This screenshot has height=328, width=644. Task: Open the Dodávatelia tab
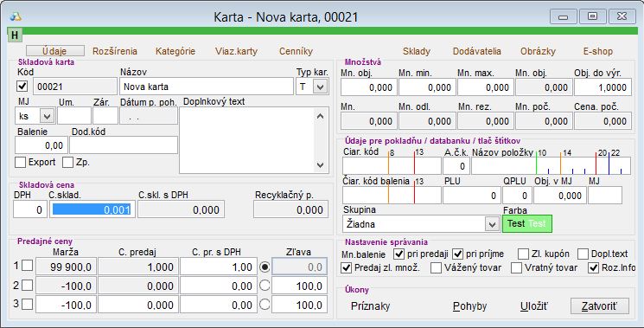(477, 51)
